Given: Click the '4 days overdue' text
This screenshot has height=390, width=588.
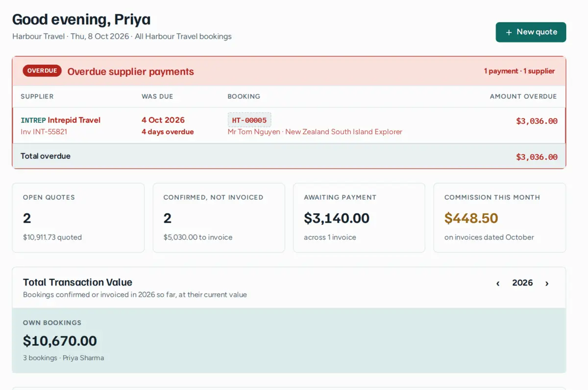Looking at the screenshot, I should coord(168,131).
